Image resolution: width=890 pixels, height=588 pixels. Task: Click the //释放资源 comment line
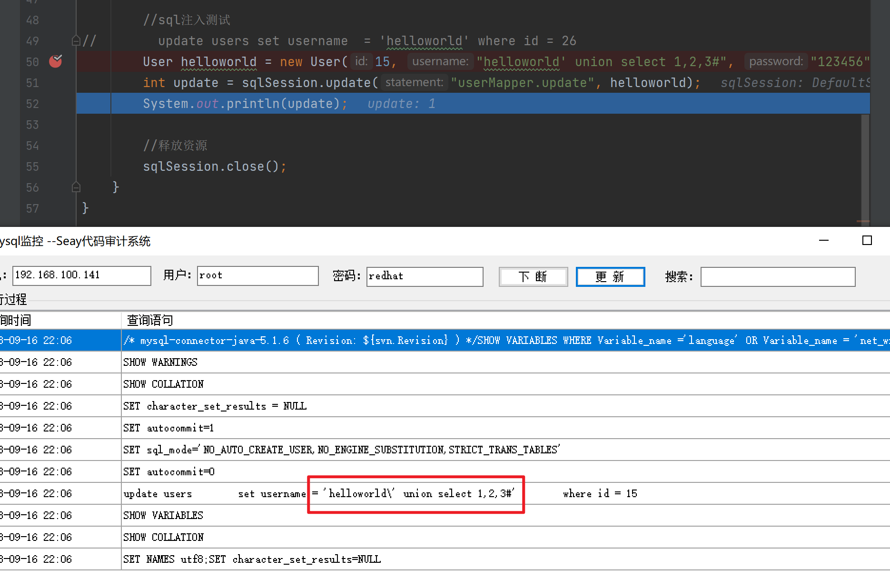point(175,146)
